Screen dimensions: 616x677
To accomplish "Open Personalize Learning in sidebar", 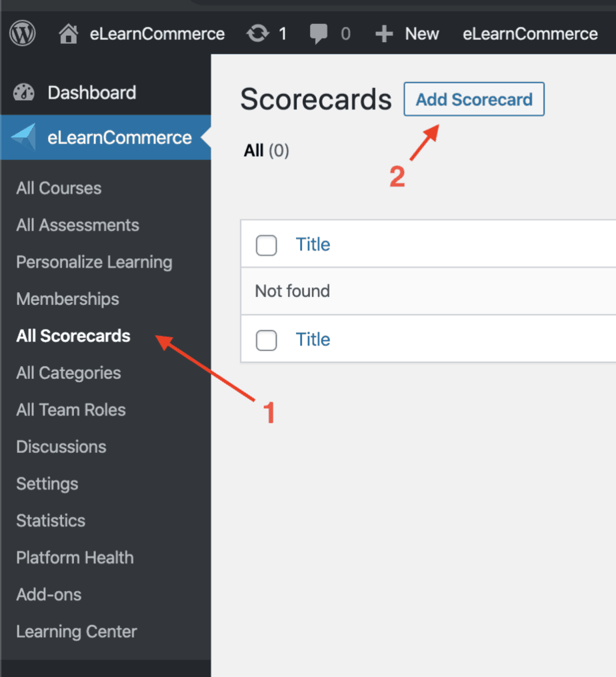I will coord(94,262).
